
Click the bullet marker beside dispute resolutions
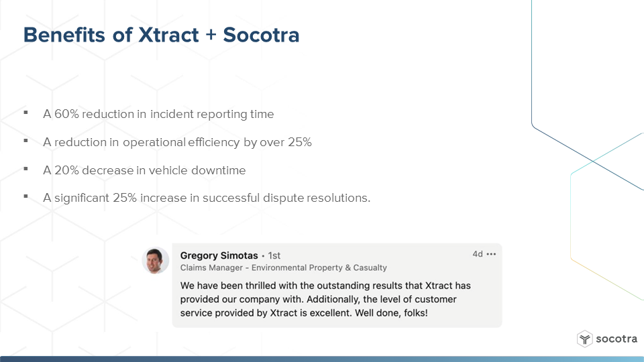pos(26,196)
